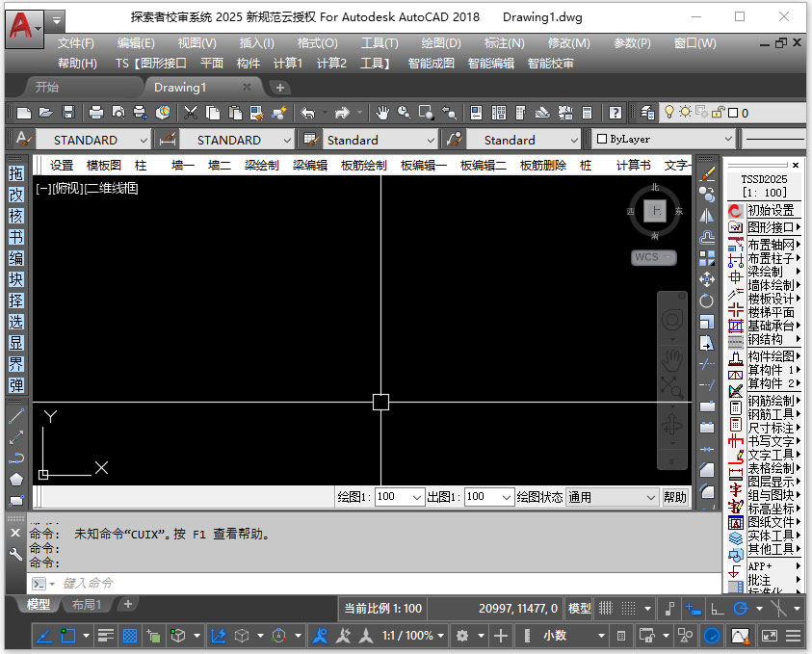Click the 帮助 button below the canvas

click(x=675, y=497)
